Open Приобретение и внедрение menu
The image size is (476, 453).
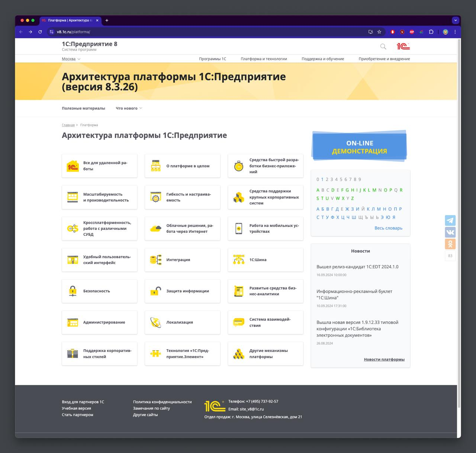pyautogui.click(x=384, y=59)
